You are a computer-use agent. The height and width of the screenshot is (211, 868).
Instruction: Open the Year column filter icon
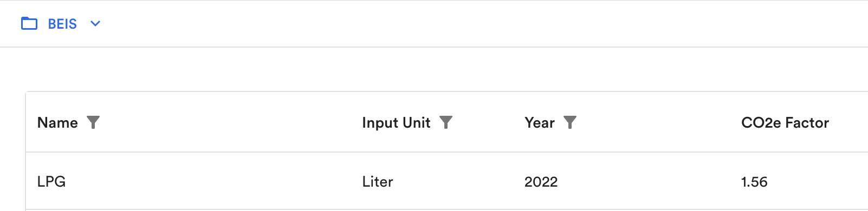pyautogui.click(x=570, y=122)
